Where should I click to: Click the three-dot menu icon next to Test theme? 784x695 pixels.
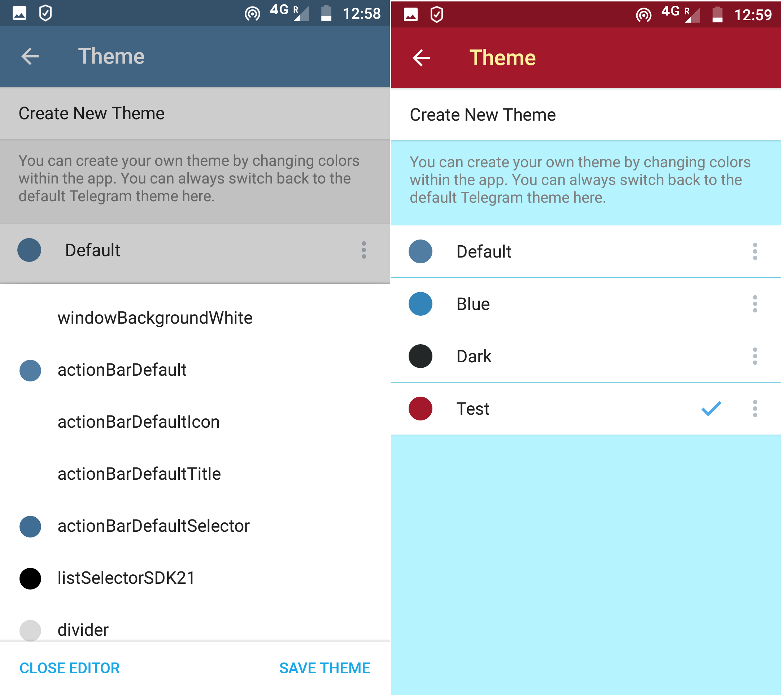756,409
